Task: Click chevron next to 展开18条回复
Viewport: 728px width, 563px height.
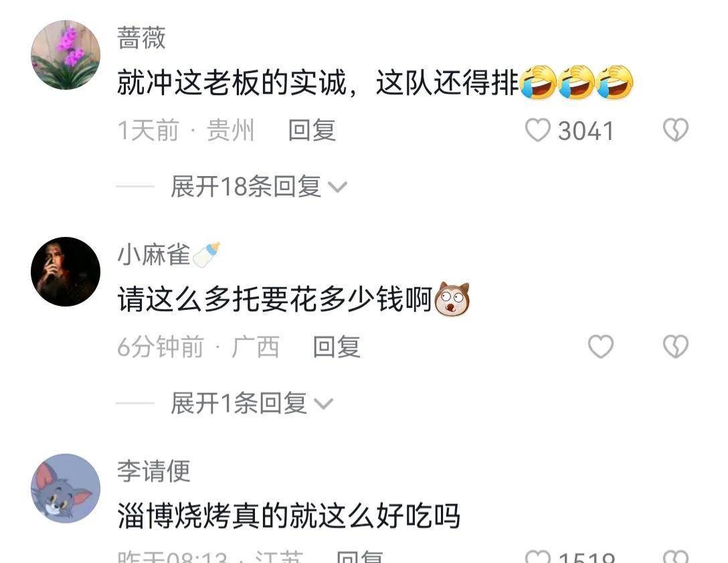Action: [x=337, y=187]
